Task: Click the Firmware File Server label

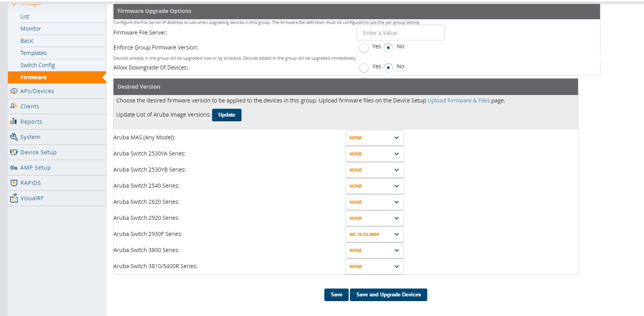Action: point(140,33)
